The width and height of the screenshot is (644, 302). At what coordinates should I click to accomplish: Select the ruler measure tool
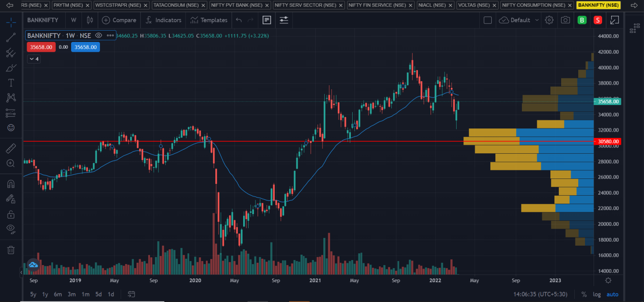(11, 148)
